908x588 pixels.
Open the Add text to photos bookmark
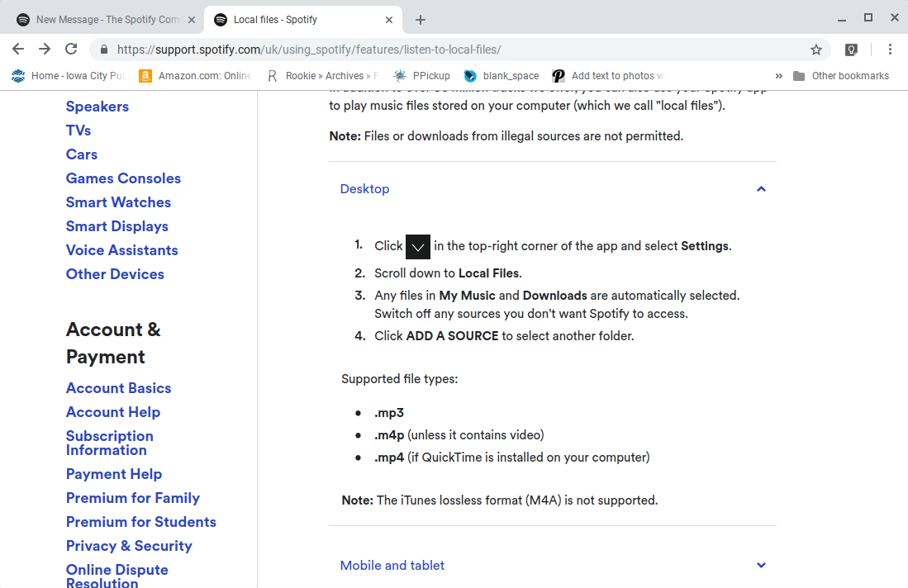coord(608,76)
